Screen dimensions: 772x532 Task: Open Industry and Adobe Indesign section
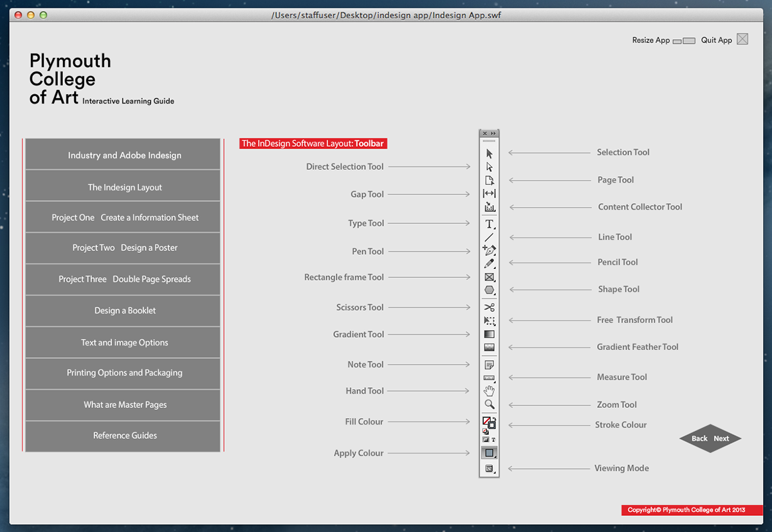pos(123,155)
